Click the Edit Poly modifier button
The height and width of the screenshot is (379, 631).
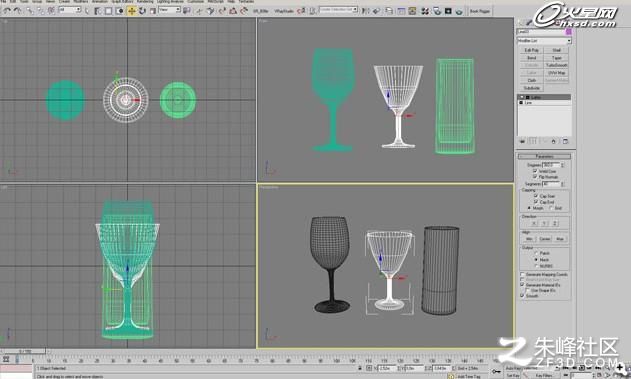(x=531, y=50)
